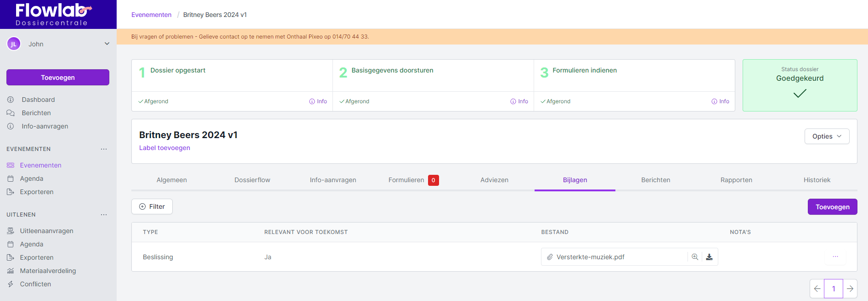This screenshot has width=868, height=301.
Task: Show Info for Dossier opgestart step
Action: pyautogui.click(x=318, y=101)
